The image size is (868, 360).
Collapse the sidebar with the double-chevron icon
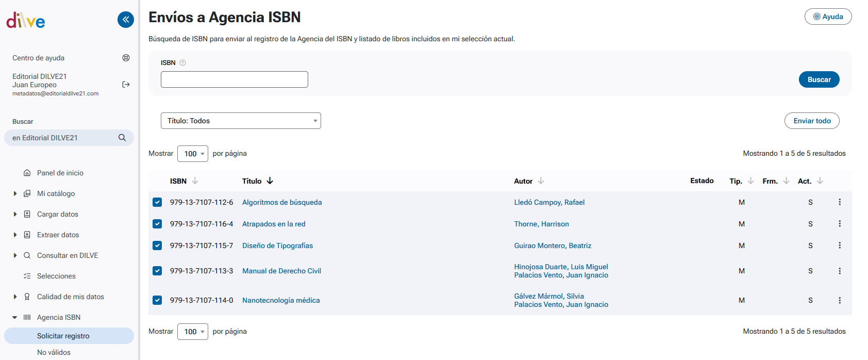click(x=126, y=20)
